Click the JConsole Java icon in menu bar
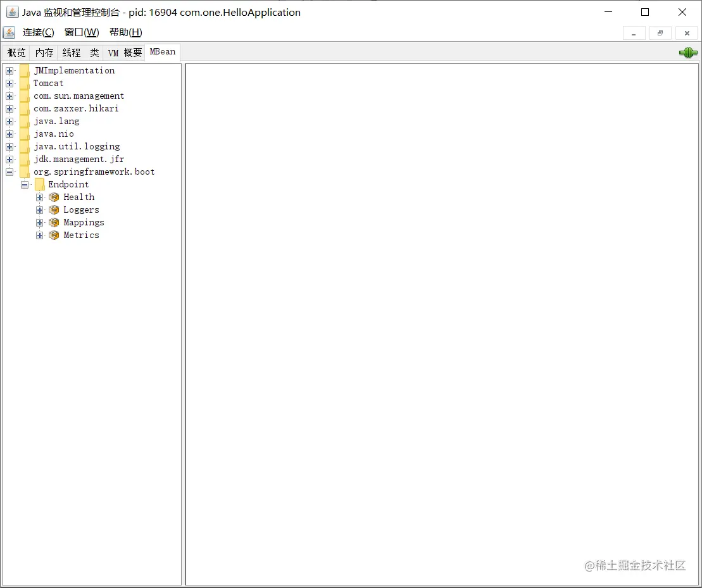This screenshot has height=588, width=702. 9,32
